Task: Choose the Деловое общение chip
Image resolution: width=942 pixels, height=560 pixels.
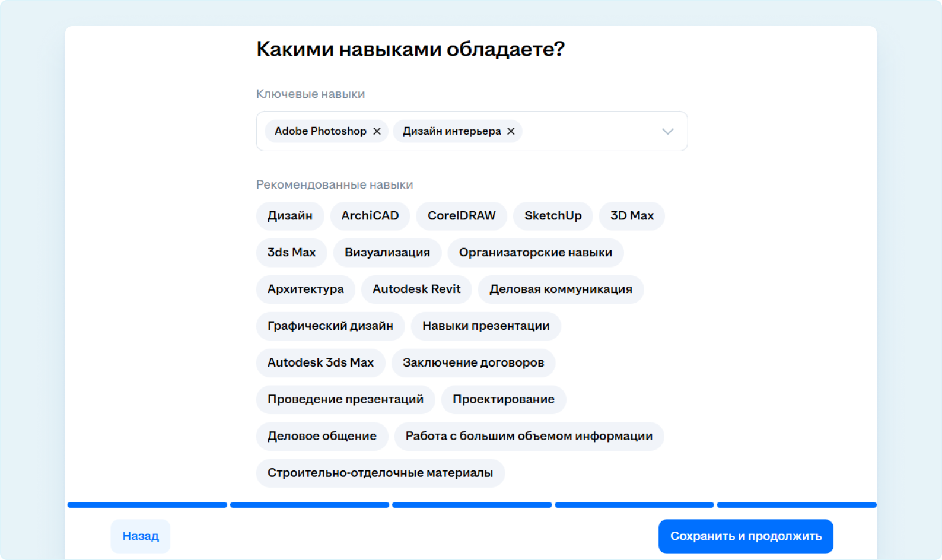Action: pyautogui.click(x=322, y=437)
